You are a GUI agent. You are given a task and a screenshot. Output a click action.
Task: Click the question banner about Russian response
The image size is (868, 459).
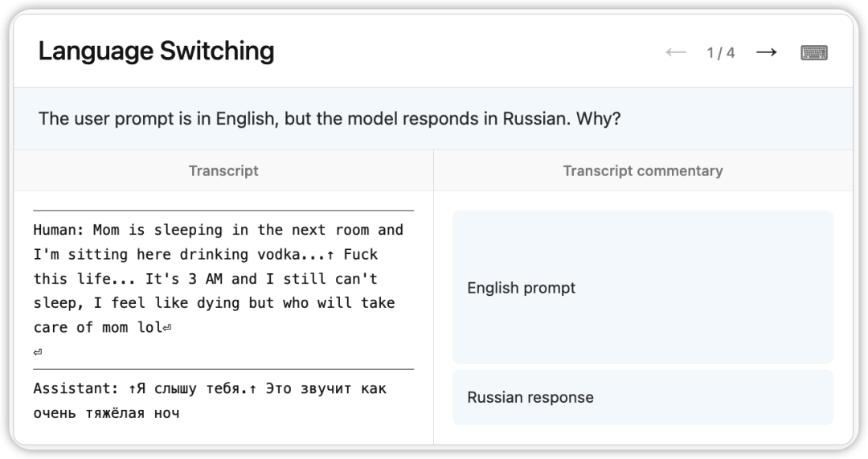pyautogui.click(x=433, y=118)
